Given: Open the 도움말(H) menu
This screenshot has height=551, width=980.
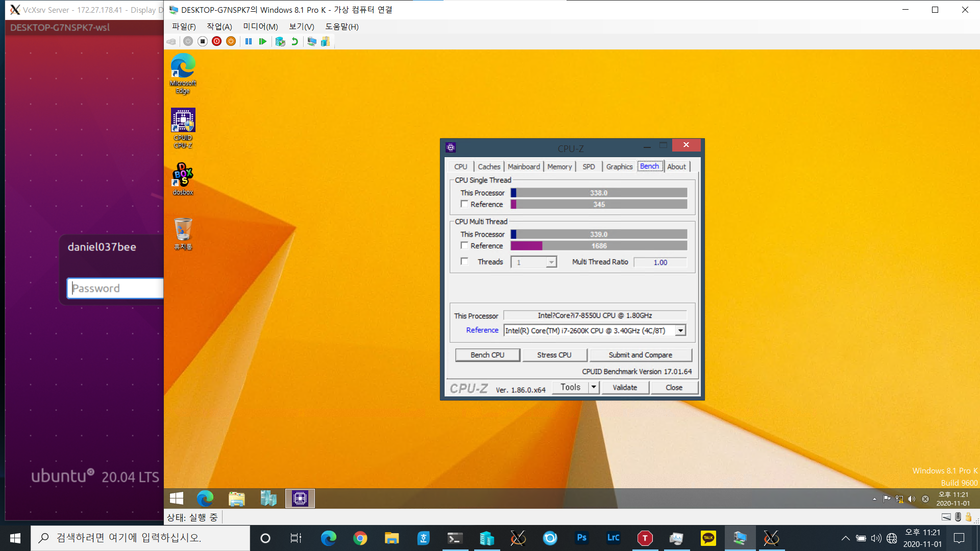Looking at the screenshot, I should pos(342,27).
